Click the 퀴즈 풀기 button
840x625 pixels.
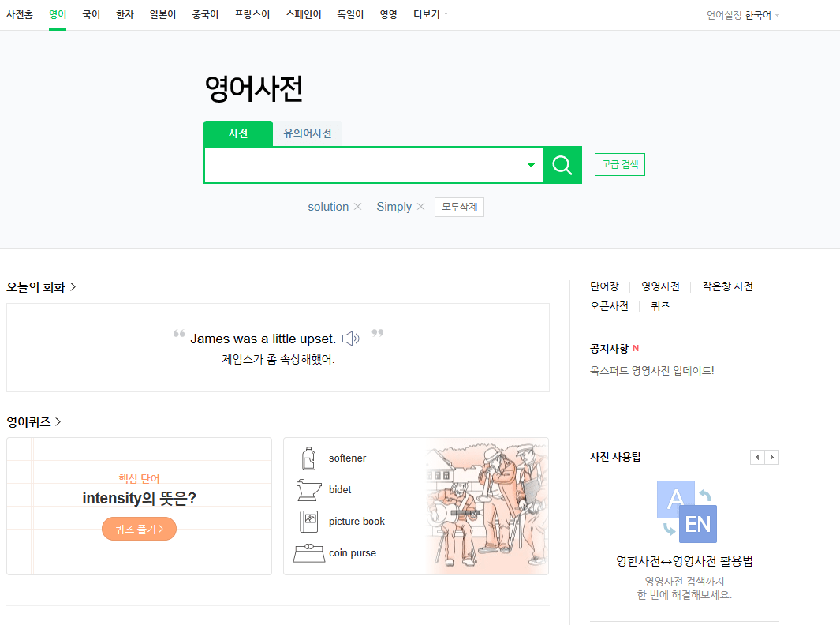[x=139, y=529]
